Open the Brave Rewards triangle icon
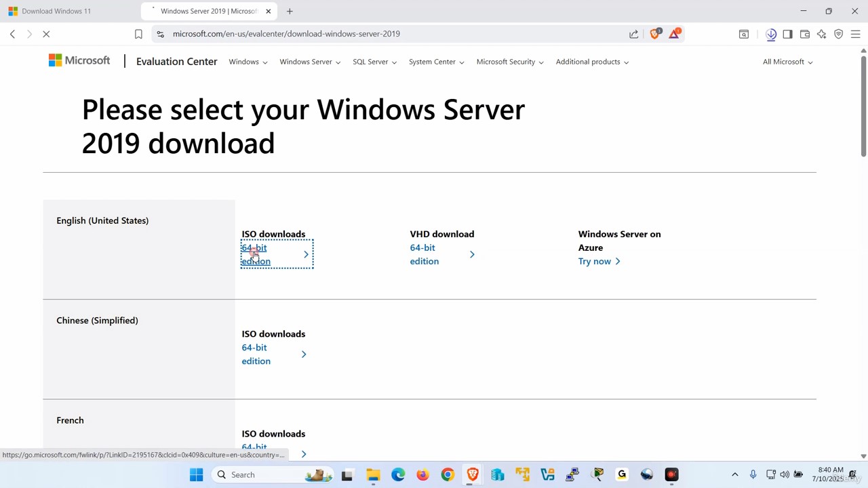 pos(674,33)
